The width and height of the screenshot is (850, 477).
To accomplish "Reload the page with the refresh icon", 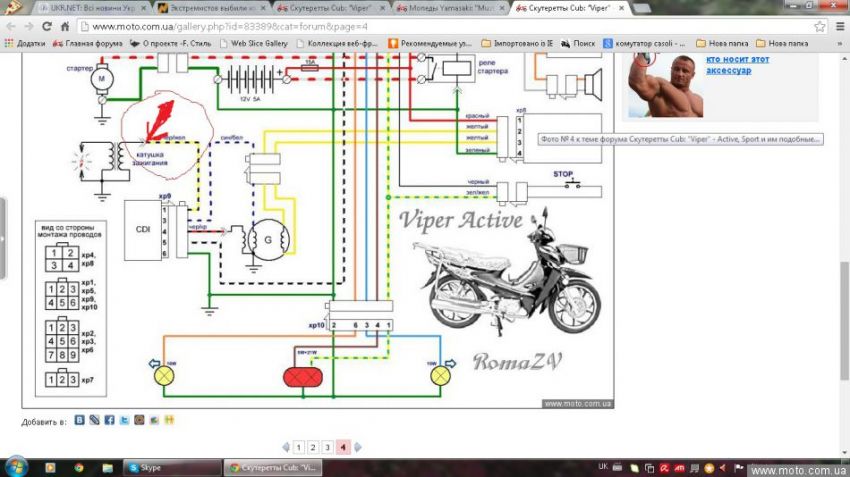I will pos(47,27).
